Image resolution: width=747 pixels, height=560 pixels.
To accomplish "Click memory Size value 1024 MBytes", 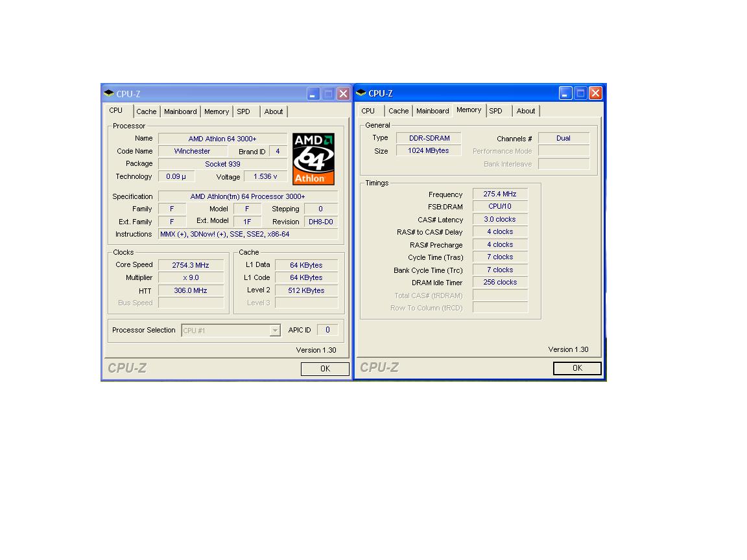I will coord(429,150).
